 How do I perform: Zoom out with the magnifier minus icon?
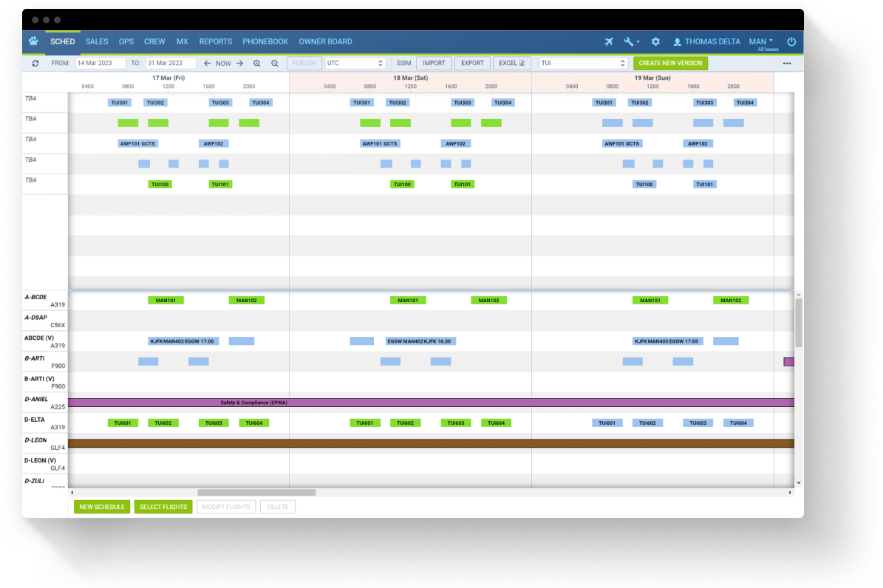(273, 63)
